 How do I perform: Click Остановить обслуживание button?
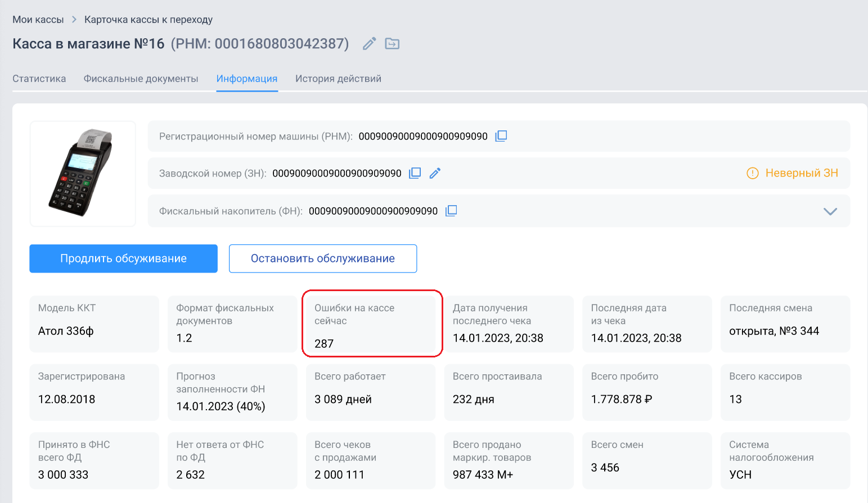(323, 259)
